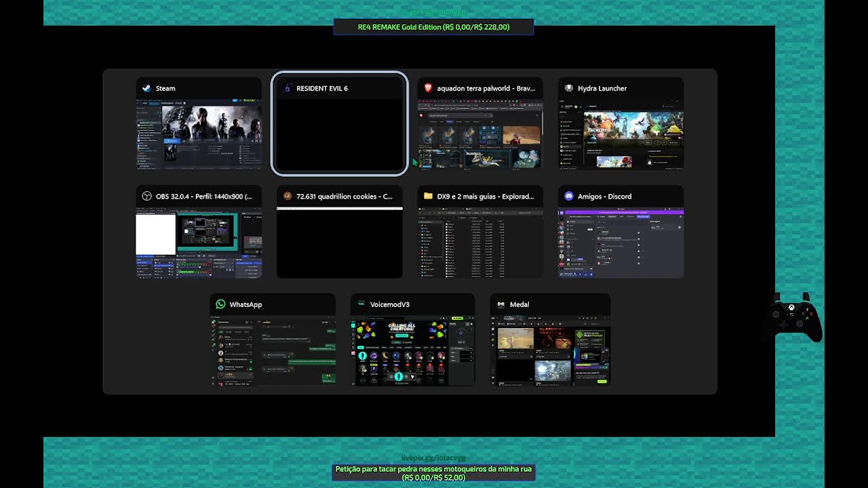The height and width of the screenshot is (488, 868).
Task: Click the Voicemod V3 app icon
Action: tap(361, 304)
